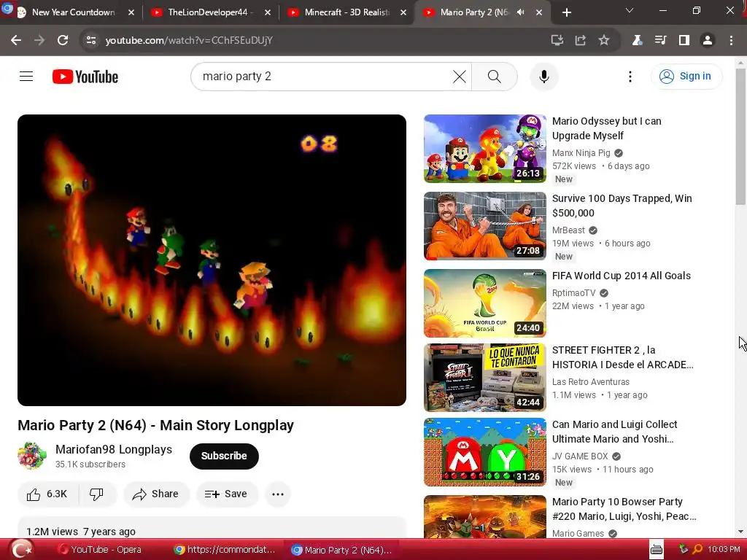The width and height of the screenshot is (747, 560).
Task: Go back in browser history
Action: pyautogui.click(x=16, y=41)
